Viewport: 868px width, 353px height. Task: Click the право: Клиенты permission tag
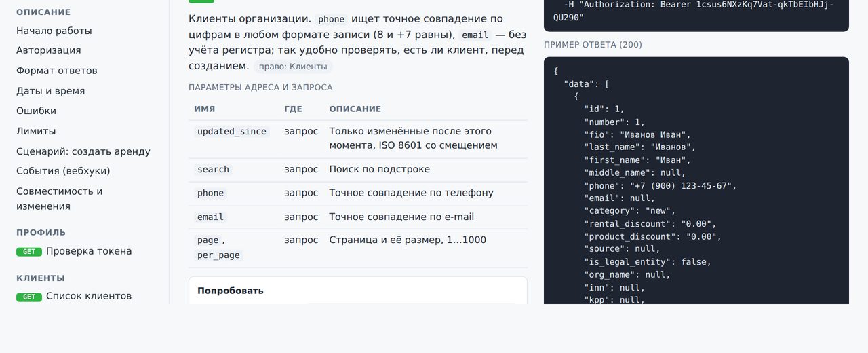(293, 67)
